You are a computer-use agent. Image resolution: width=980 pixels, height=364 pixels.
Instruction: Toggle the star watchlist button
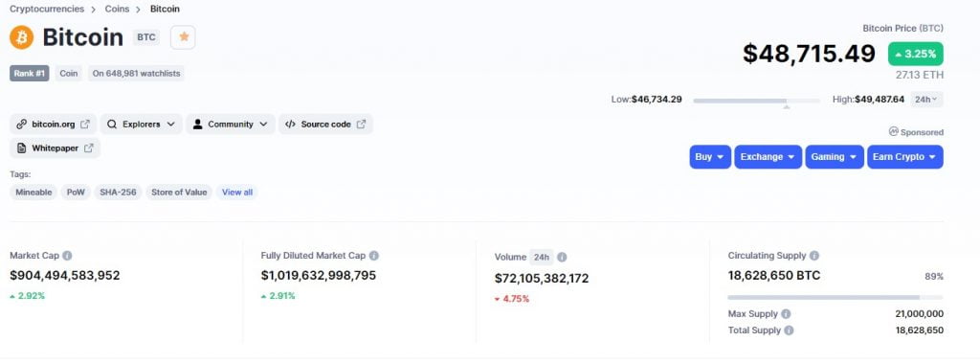click(x=183, y=37)
